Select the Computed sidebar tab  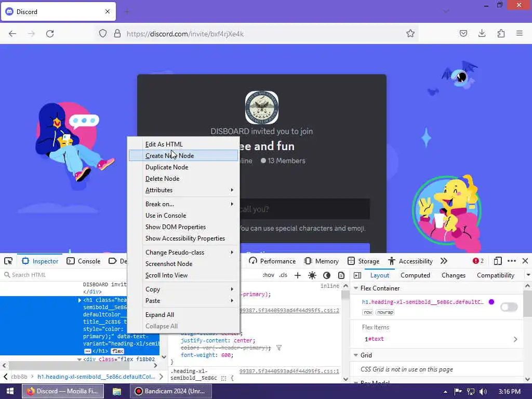(x=415, y=275)
